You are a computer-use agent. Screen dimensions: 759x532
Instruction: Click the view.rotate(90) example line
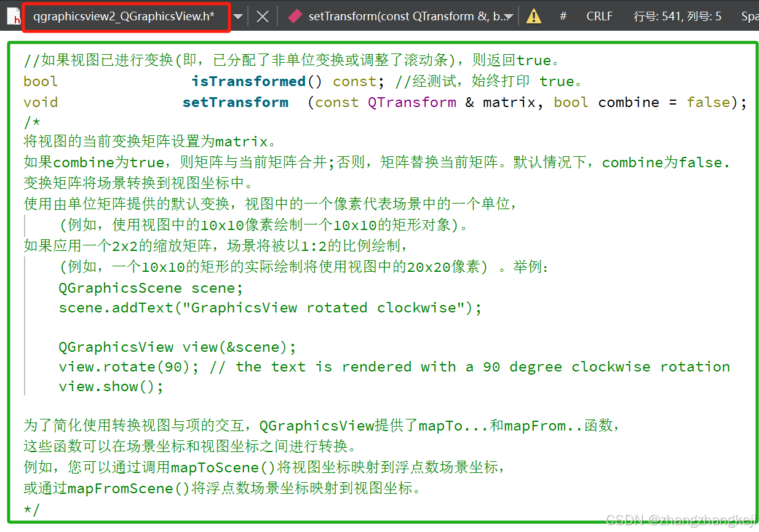click(394, 367)
